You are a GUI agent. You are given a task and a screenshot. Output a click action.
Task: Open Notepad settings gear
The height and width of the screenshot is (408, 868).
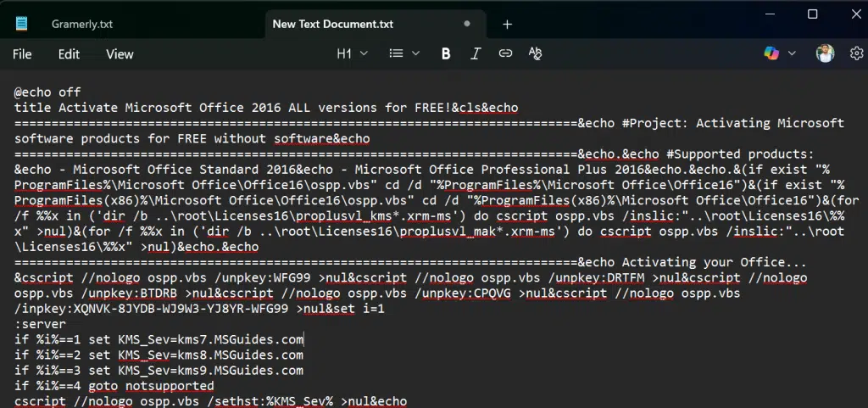click(x=856, y=53)
